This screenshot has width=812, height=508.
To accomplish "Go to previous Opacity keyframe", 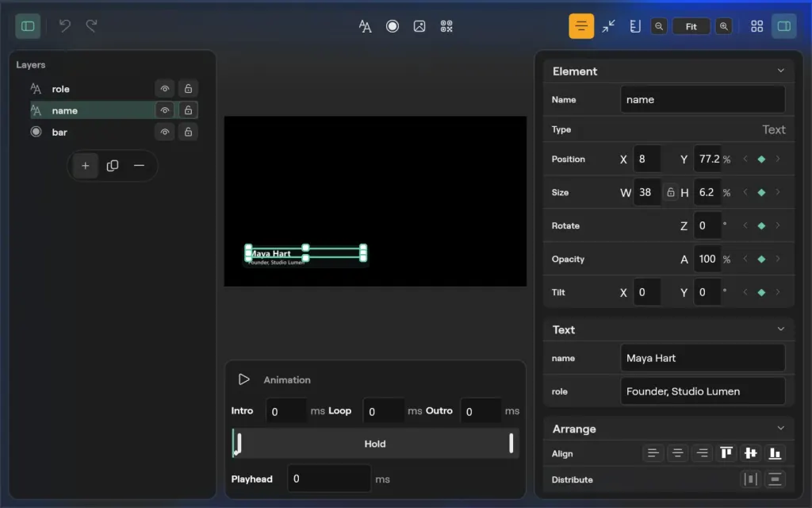I will coord(745,260).
